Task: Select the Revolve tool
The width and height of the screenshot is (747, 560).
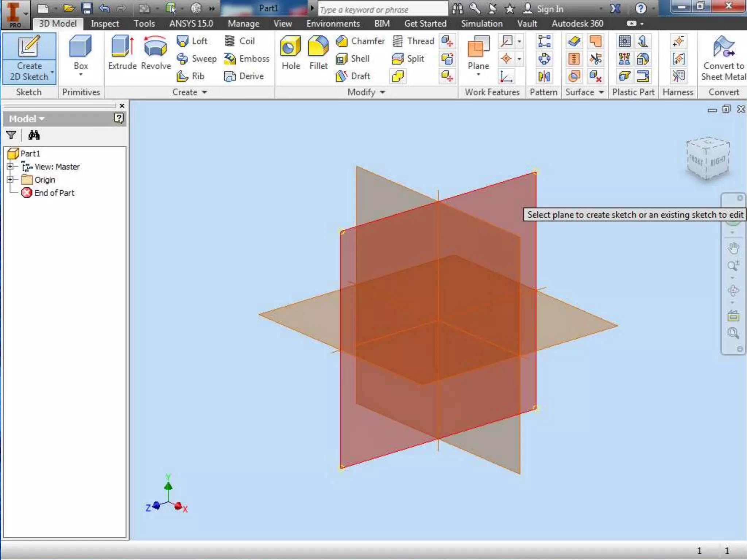Action: 155,47
